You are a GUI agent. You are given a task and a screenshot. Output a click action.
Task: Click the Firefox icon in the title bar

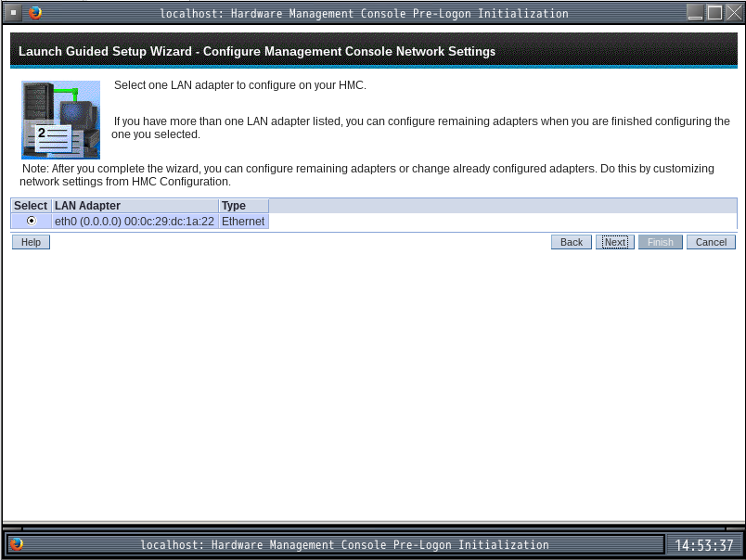coord(34,13)
